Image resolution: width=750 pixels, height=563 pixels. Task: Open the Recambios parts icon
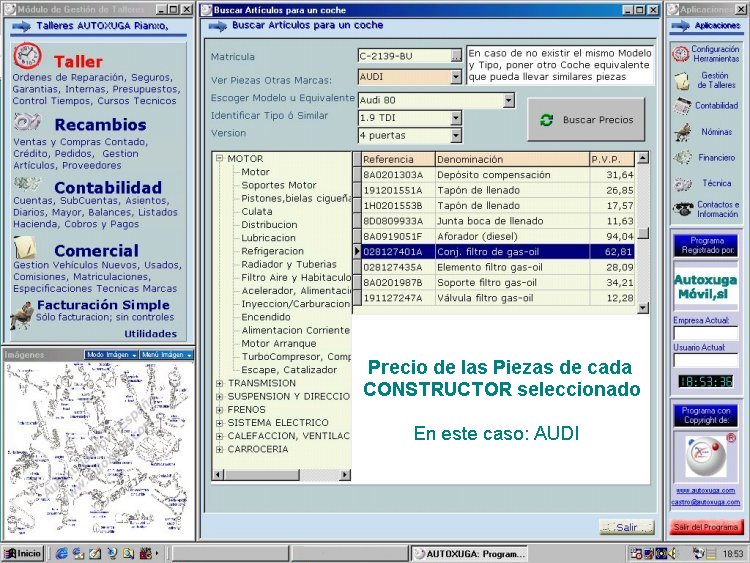coord(27,122)
